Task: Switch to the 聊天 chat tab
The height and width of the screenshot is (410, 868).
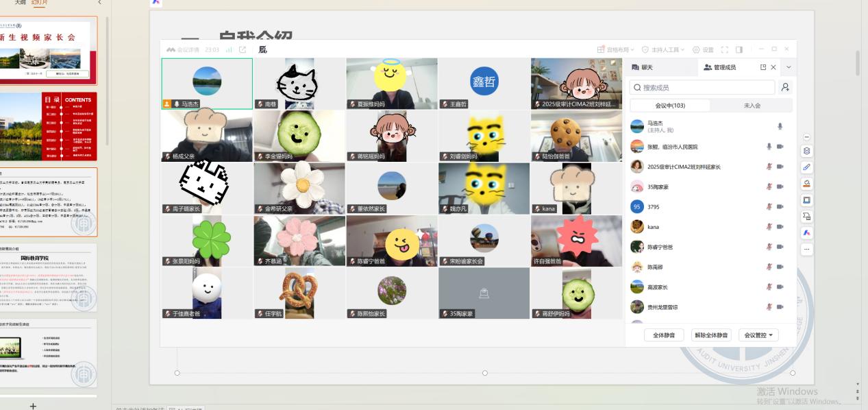Action: pyautogui.click(x=643, y=67)
